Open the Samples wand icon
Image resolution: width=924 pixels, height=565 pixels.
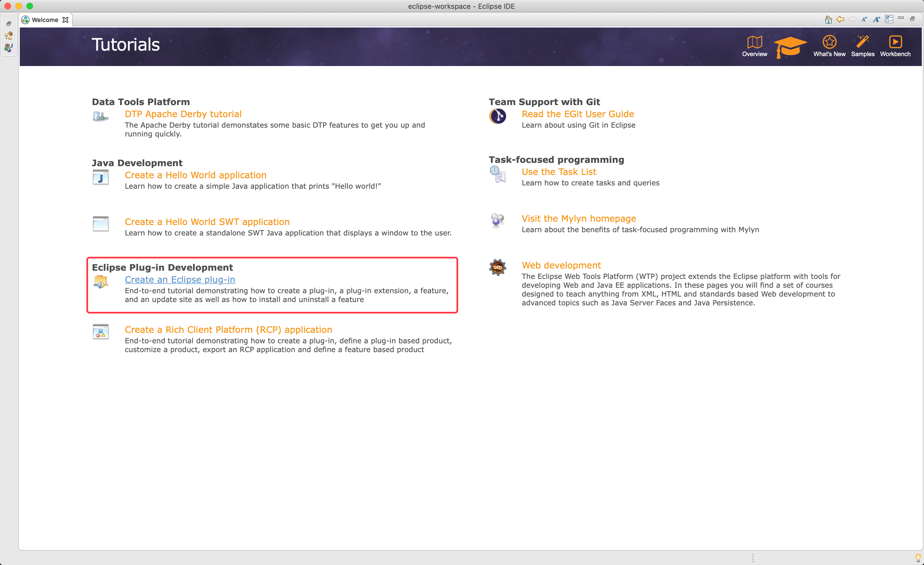click(862, 42)
